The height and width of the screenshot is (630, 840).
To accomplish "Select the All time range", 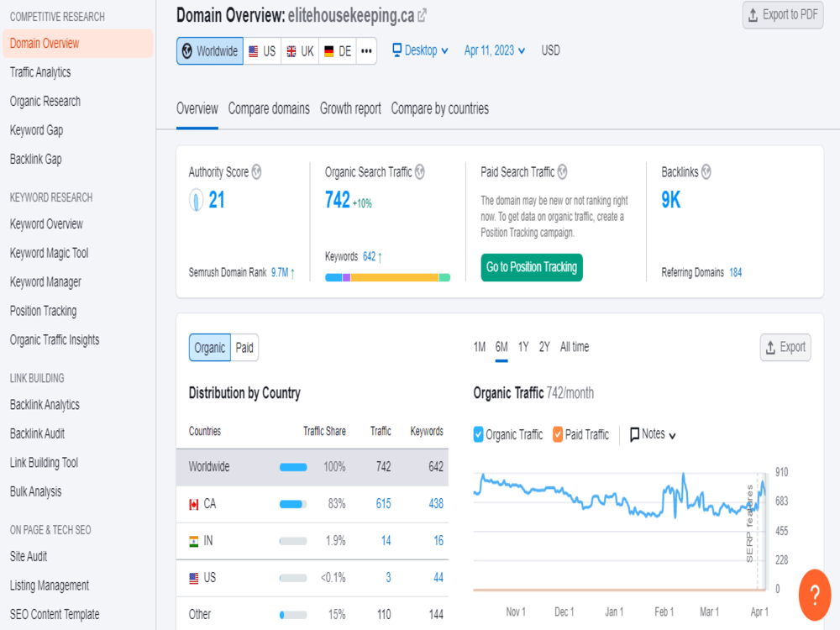I will [x=575, y=347].
